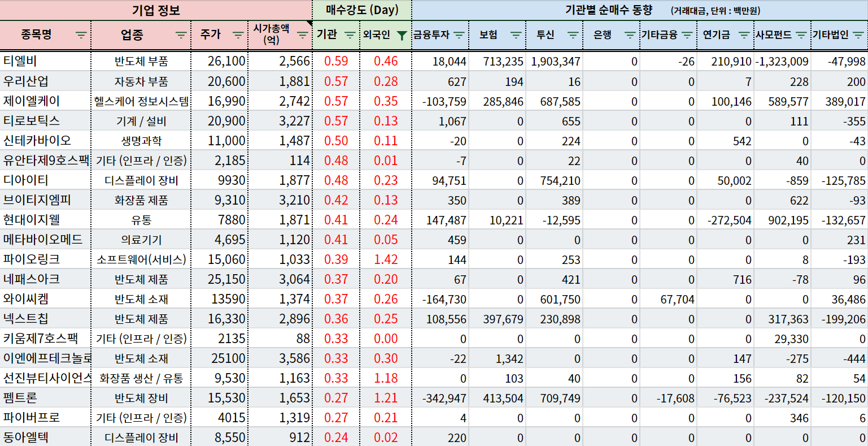The width and height of the screenshot is (868, 446).
Task: Select the 의료기기 industry cell
Action: click(141, 239)
